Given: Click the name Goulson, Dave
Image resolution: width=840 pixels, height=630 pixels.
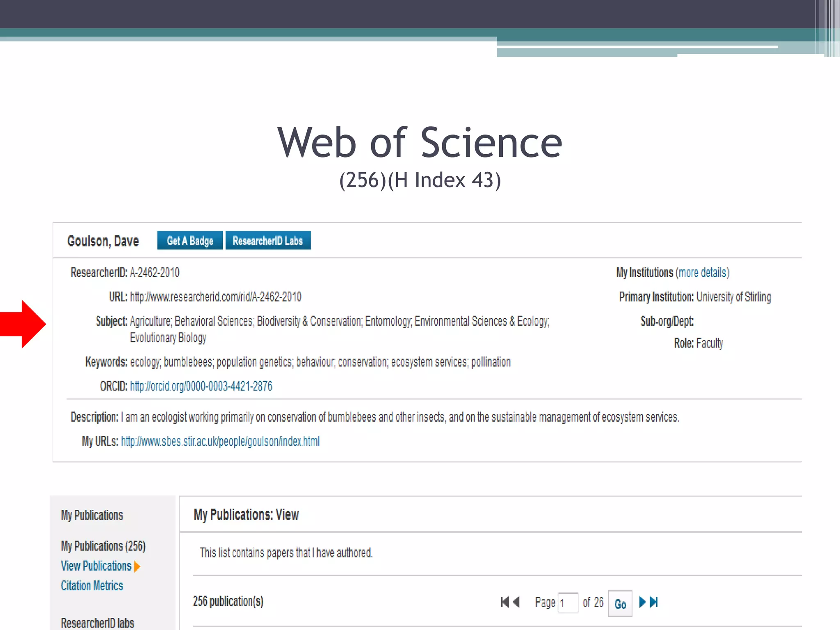Looking at the screenshot, I should (x=103, y=241).
